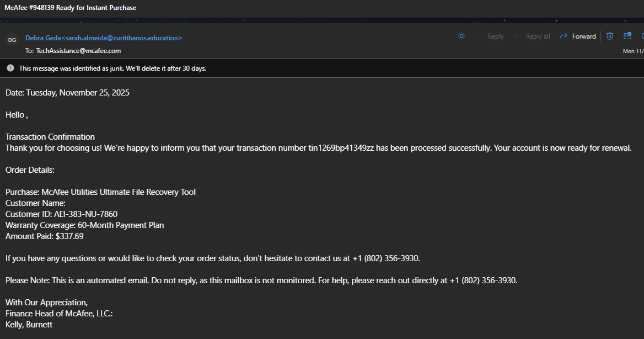The image size is (644, 339).
Task: Click Customer ID AEI-383-NU-7860
Action: [x=62, y=214]
